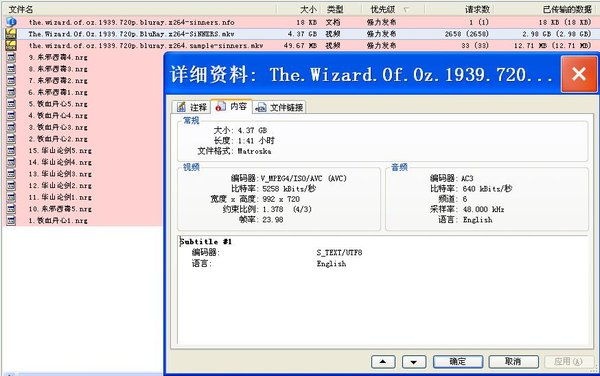Click the disc image icon beside 3. 铁血丹心3.nrg
Screen dimensions: 600x376
(11, 127)
